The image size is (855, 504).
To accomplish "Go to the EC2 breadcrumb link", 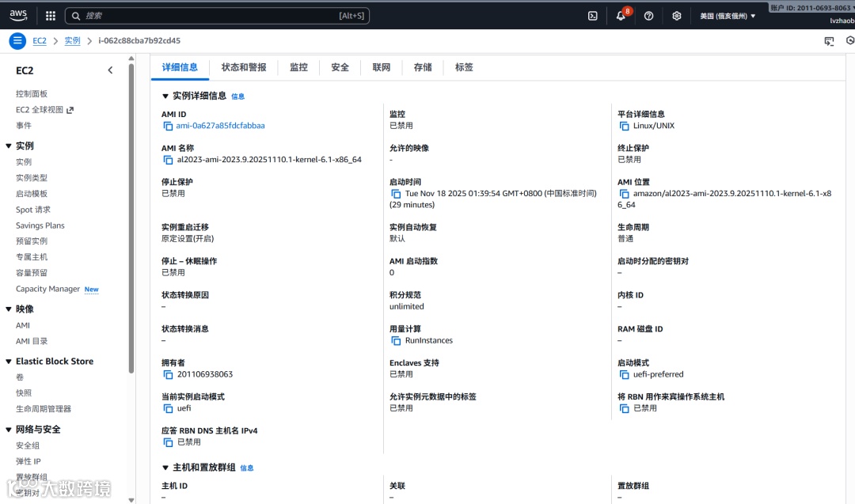I will pos(40,41).
